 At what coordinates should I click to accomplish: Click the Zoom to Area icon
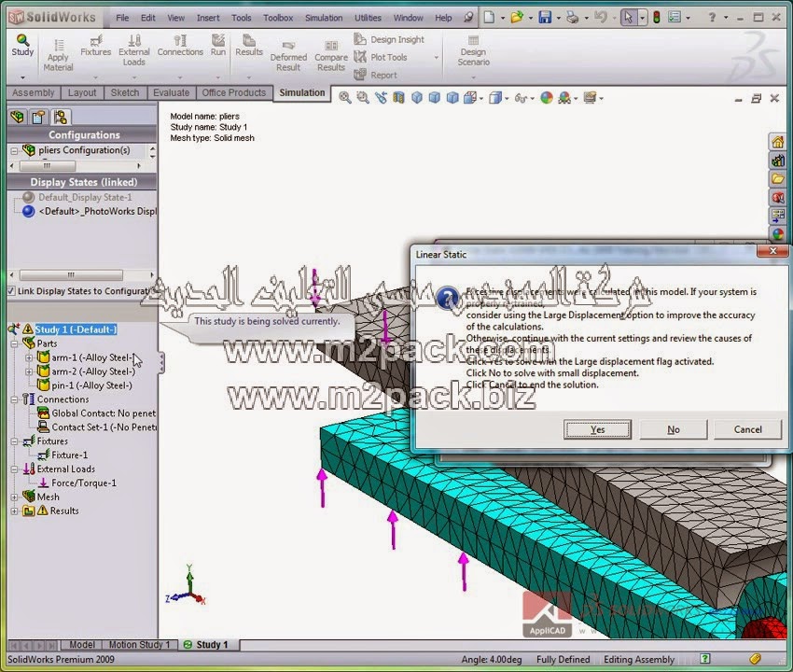pos(363,98)
